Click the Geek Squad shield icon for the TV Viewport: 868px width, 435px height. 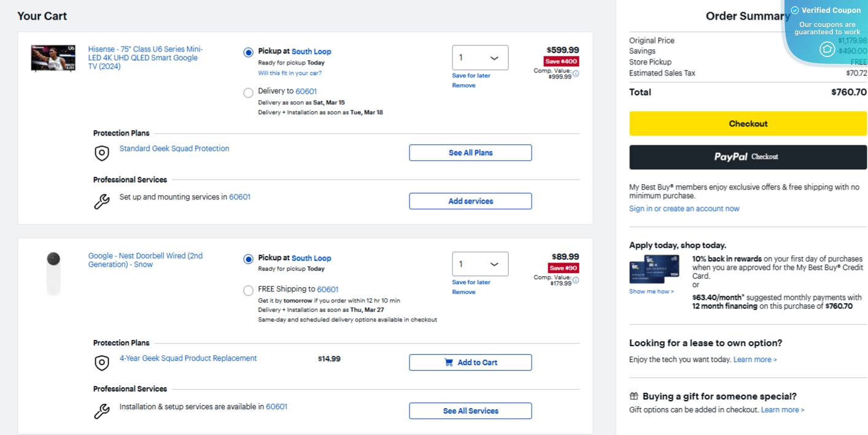pyautogui.click(x=102, y=153)
